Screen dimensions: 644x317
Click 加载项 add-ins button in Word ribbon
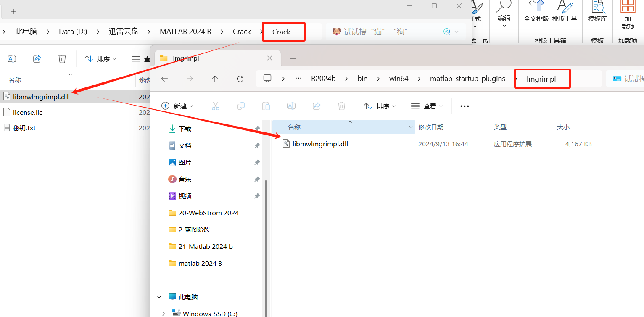point(628,16)
